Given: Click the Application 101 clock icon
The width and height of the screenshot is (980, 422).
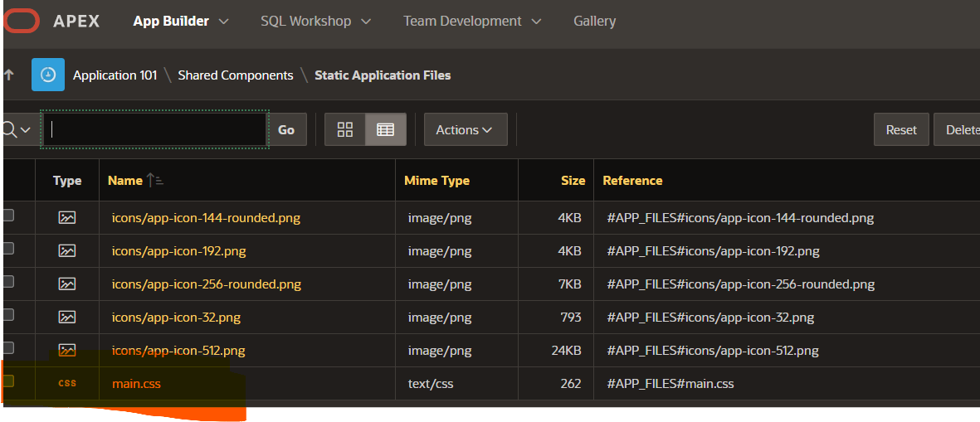Looking at the screenshot, I should (48, 75).
